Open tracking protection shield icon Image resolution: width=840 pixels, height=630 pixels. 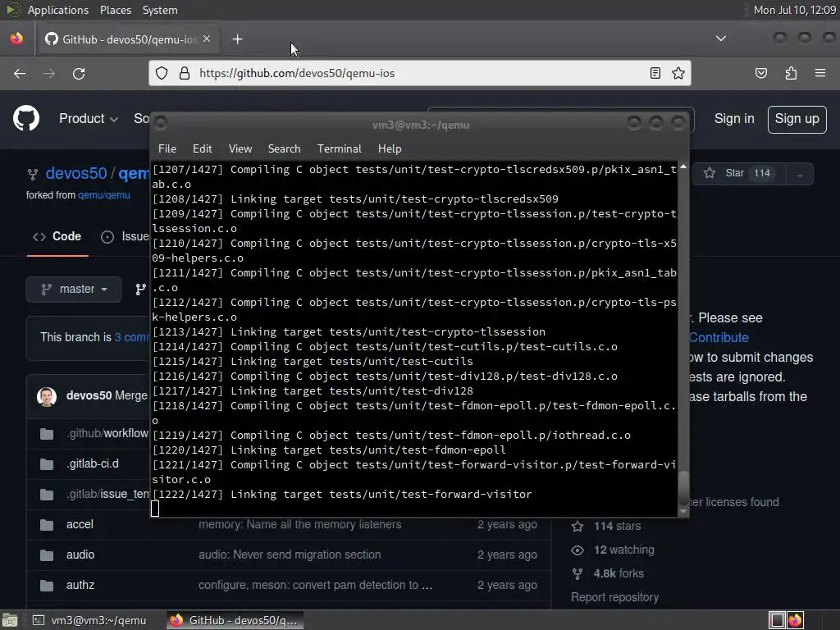tap(162, 73)
